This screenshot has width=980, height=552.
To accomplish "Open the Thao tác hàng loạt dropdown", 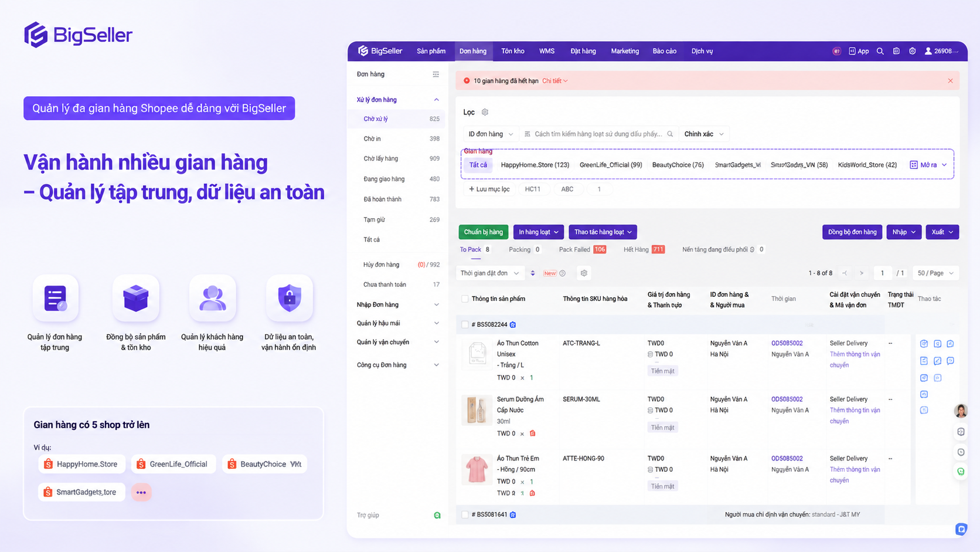I will (603, 232).
